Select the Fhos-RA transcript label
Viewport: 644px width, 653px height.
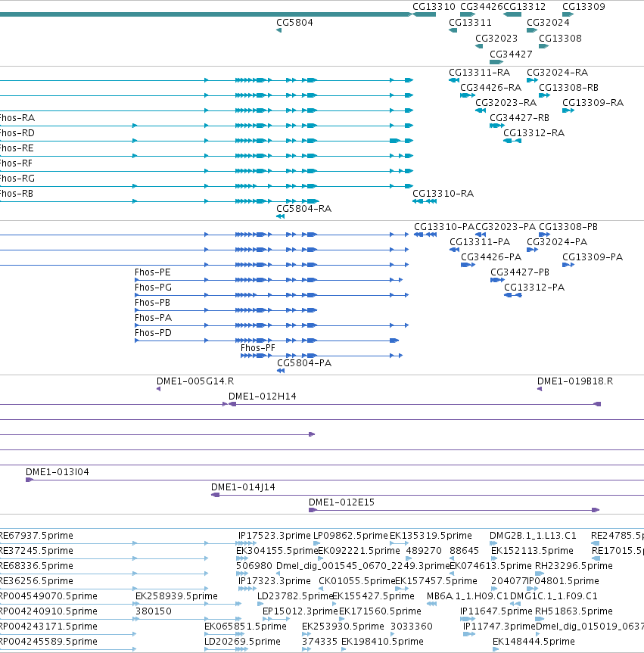[17, 118]
